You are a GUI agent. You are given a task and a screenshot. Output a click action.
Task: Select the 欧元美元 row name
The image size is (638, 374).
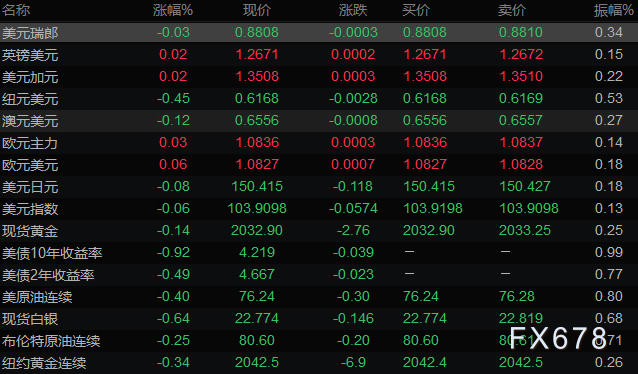(x=31, y=164)
